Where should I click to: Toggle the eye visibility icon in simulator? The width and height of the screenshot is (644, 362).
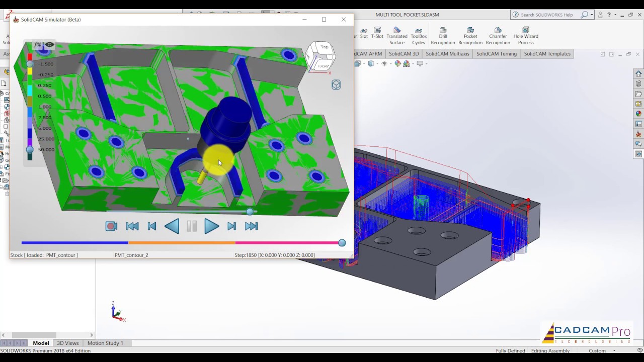(49, 45)
